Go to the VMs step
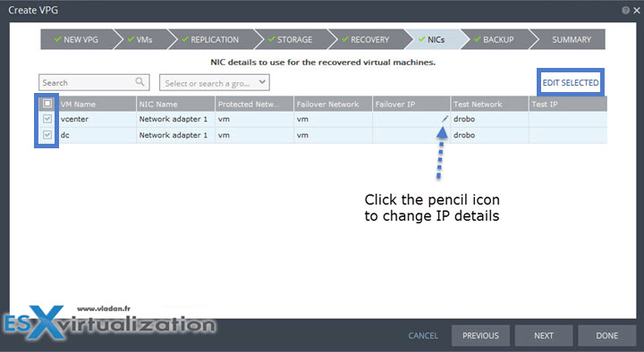Viewport: 644px width, 352px height. coord(140,40)
